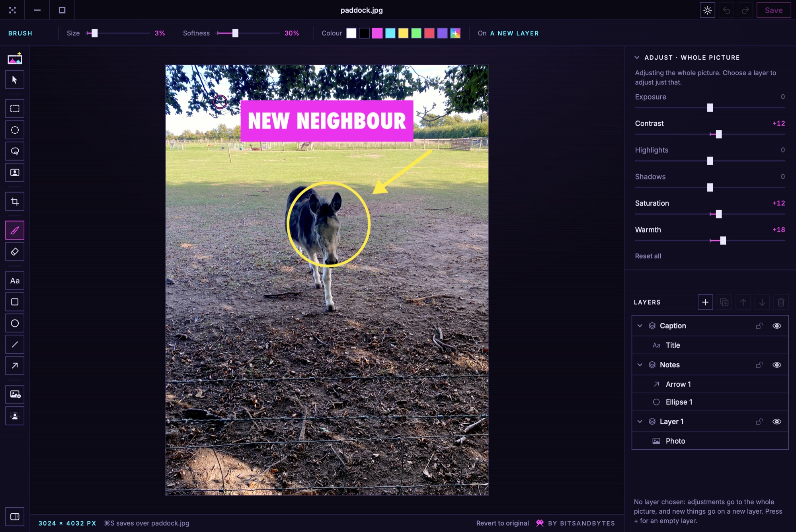Image resolution: width=796 pixels, height=532 pixels.
Task: Click Reset all adjustments
Action: 648,256
